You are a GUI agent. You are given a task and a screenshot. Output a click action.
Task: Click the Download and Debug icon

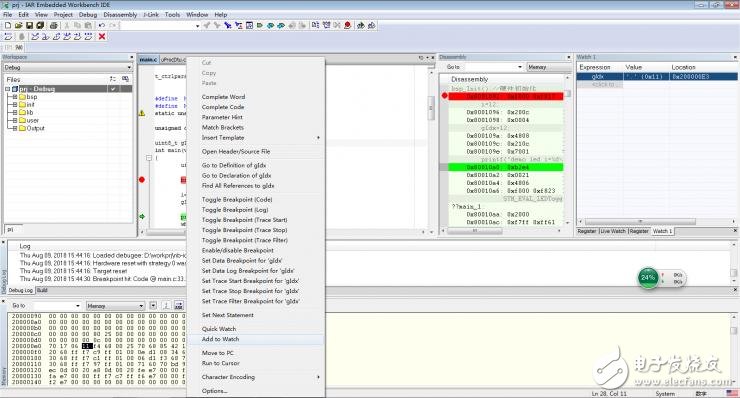click(361, 25)
